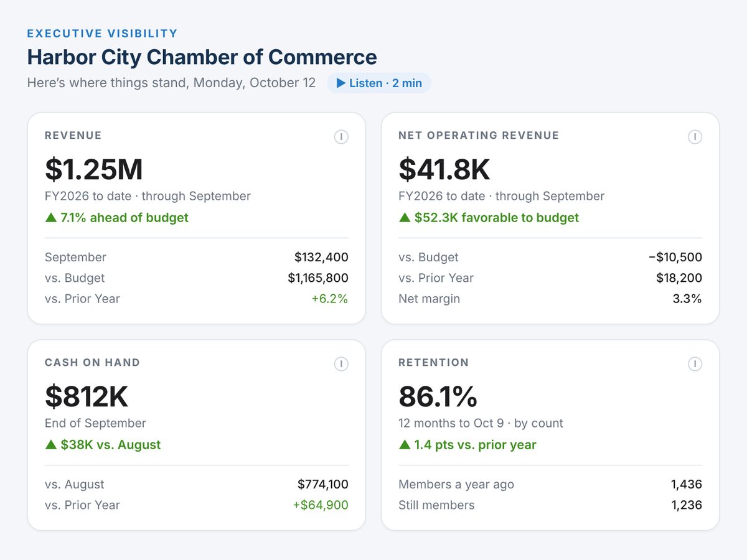This screenshot has height=560, width=747.
Task: Click the Members a year ago value 1,436
Action: tap(687, 484)
